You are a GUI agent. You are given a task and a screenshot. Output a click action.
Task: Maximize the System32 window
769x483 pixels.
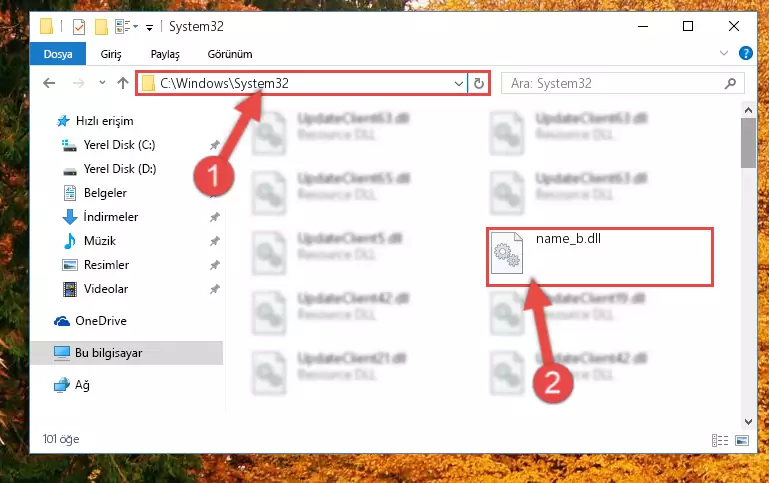coord(688,26)
